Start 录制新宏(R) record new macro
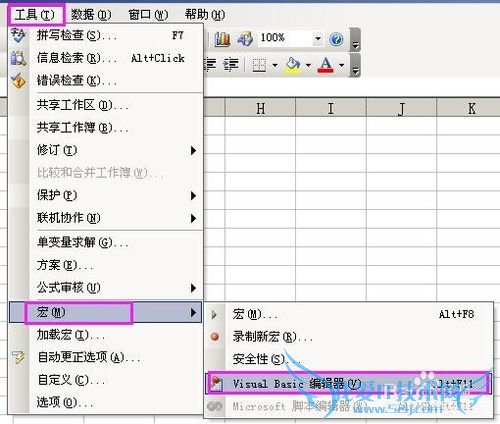 point(349,337)
